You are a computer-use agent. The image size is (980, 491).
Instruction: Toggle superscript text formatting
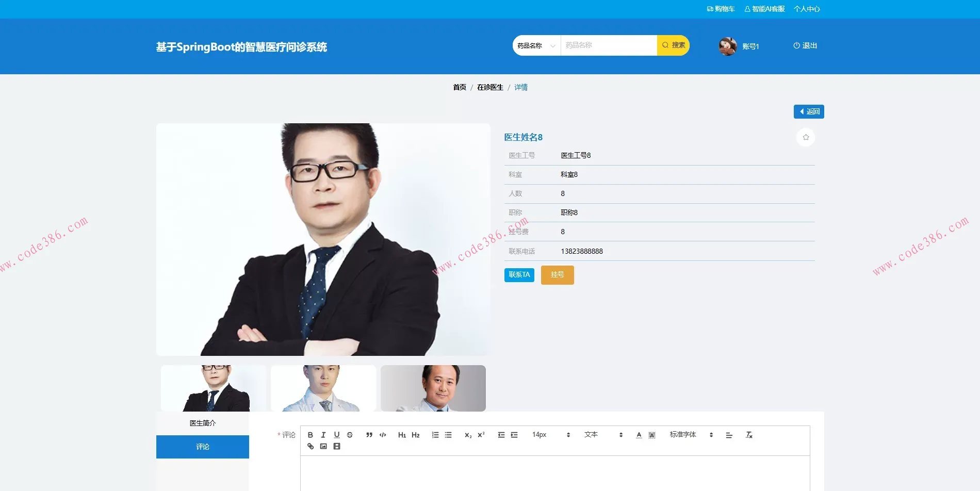click(480, 434)
